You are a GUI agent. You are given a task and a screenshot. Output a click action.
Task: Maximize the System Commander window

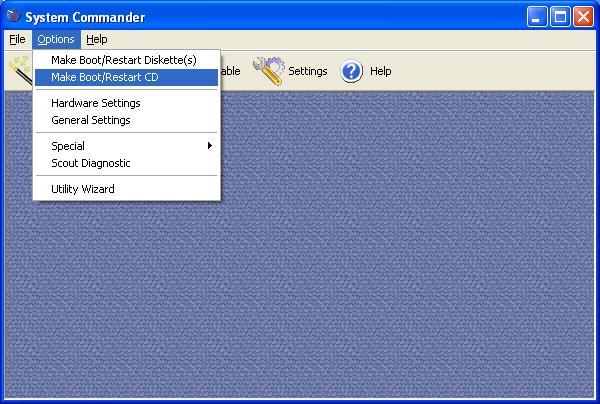(560, 17)
